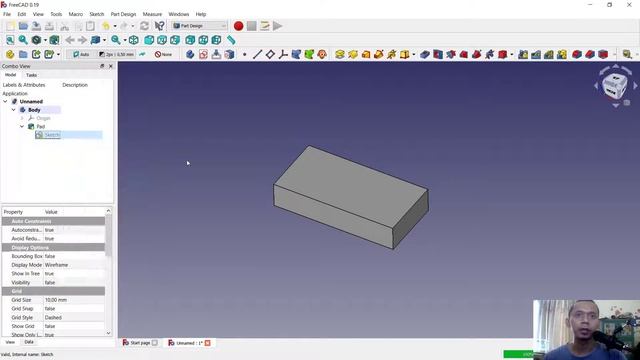640x360 pixels.
Task: Open the Draw Style dropdown arrow
Action: coord(45,40)
